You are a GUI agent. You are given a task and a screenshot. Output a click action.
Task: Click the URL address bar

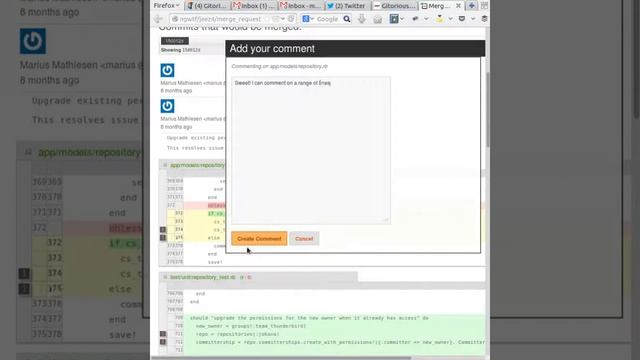point(220,19)
